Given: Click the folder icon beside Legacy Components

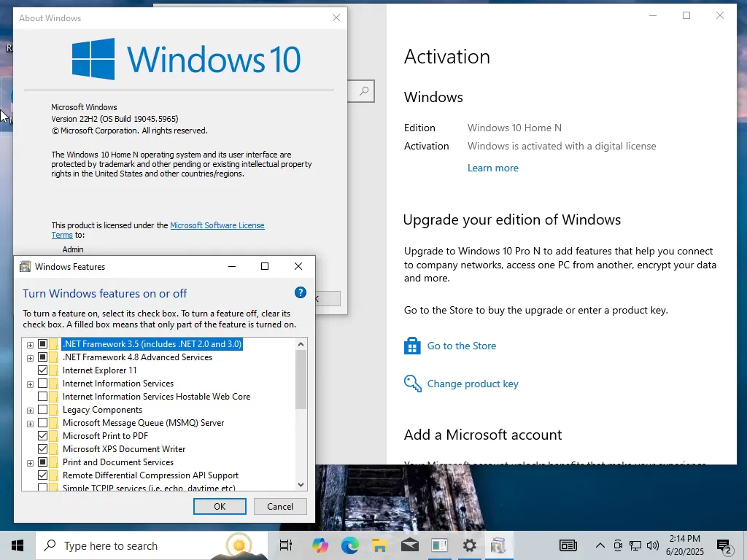Looking at the screenshot, I should (x=54, y=410).
